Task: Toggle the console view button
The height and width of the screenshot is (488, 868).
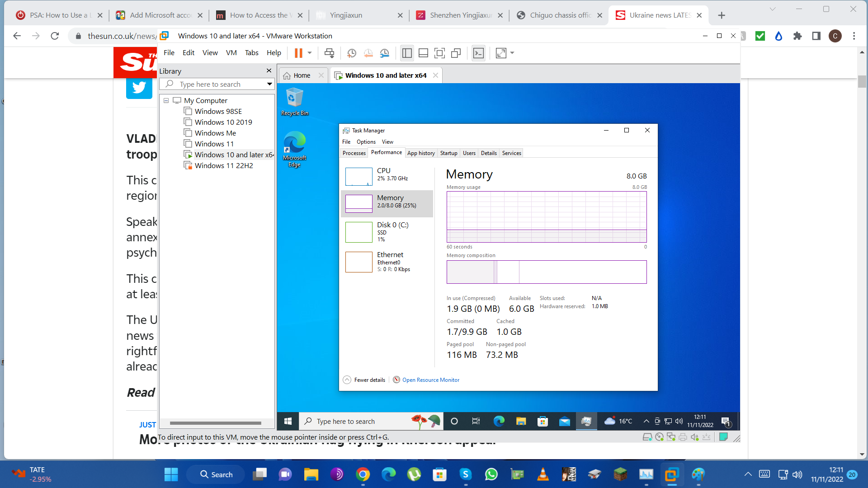Action: pyautogui.click(x=478, y=53)
